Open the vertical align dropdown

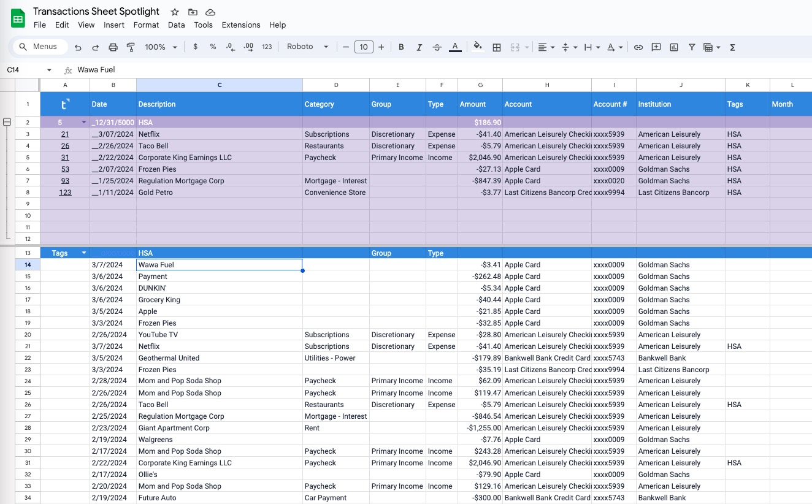[569, 47]
